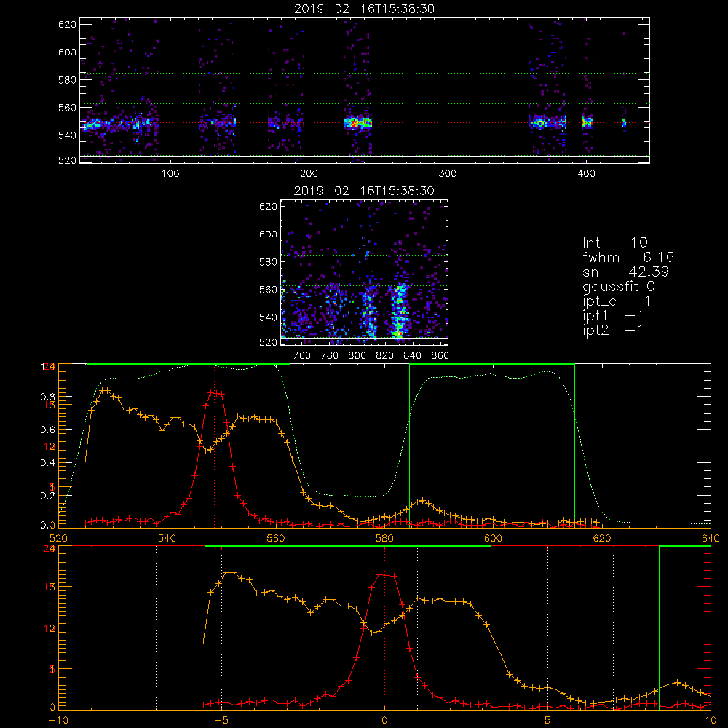Click x-axis label 760 on middle image
Viewport: 728px width, 728px height.
pyautogui.click(x=302, y=356)
